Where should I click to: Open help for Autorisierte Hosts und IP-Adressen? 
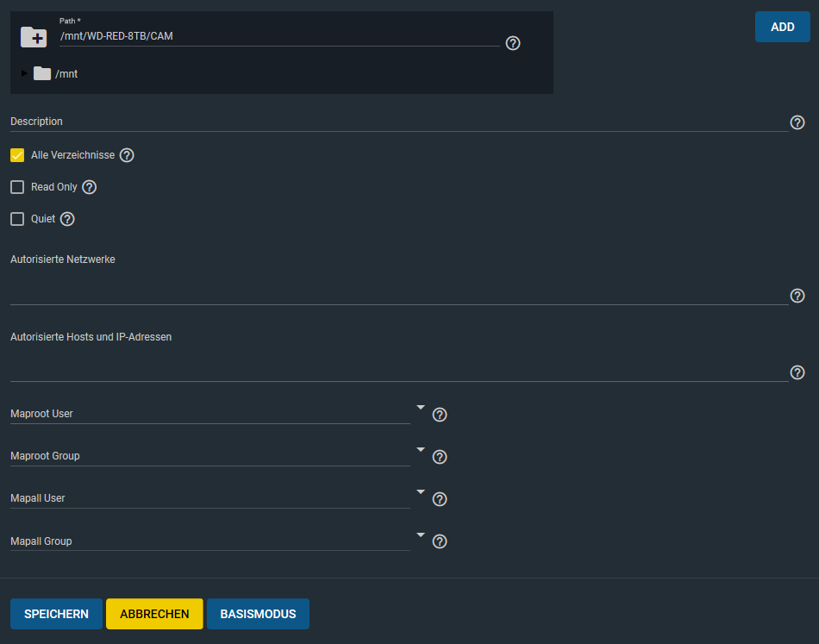click(797, 372)
